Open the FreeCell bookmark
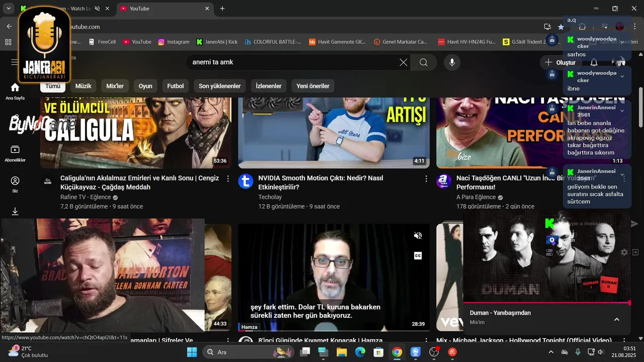Screen dimensions: 644x362 (x=102, y=42)
